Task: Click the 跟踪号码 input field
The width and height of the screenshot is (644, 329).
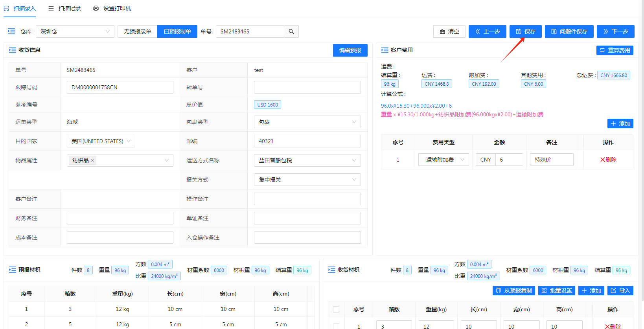Action: coord(120,87)
